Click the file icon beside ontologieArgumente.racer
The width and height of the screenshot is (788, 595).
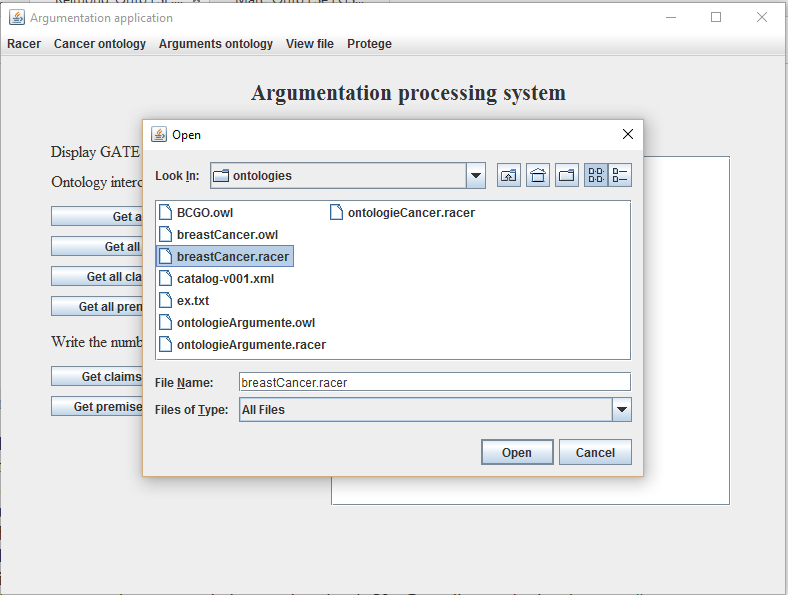165,345
